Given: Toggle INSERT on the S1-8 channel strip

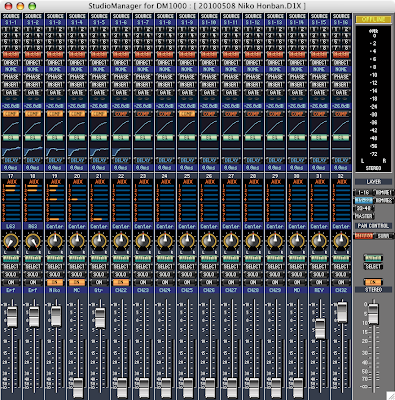Looking at the screenshot, I should tap(165, 84).
